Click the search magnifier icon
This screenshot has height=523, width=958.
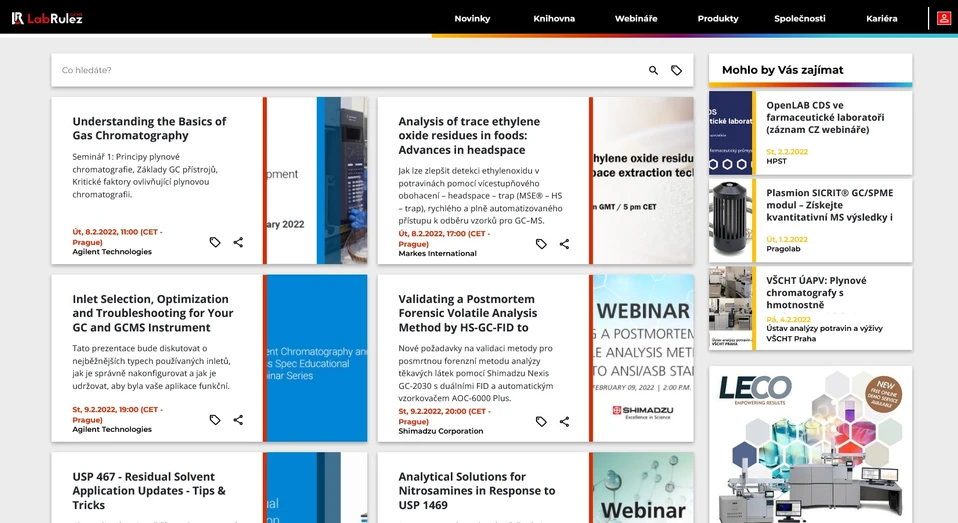(653, 70)
